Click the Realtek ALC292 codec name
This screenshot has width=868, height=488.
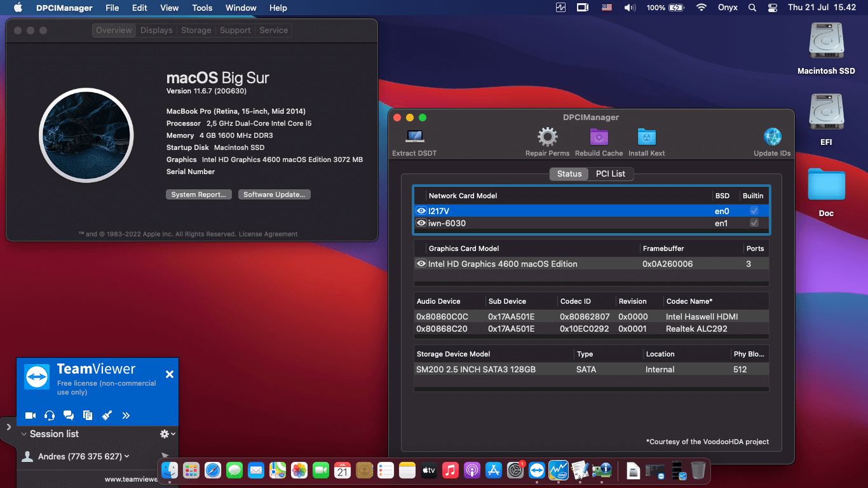pos(696,329)
